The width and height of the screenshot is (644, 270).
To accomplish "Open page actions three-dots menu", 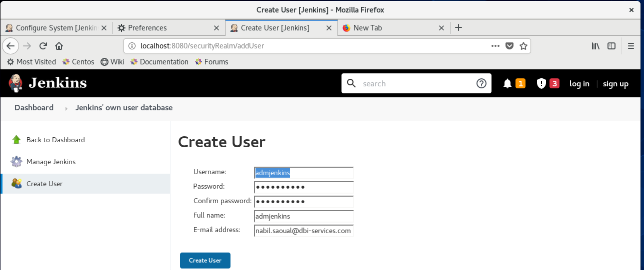I will coord(495,46).
